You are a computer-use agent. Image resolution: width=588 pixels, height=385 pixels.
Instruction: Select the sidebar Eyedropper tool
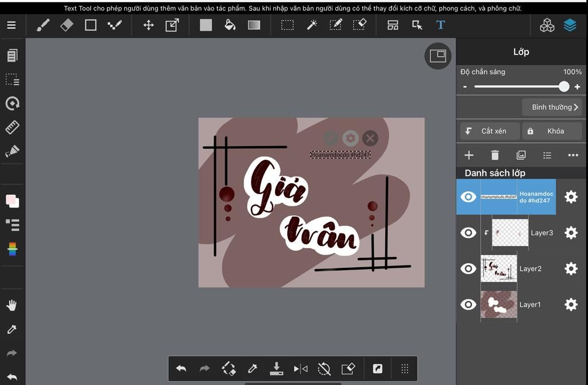pyautogui.click(x=11, y=329)
